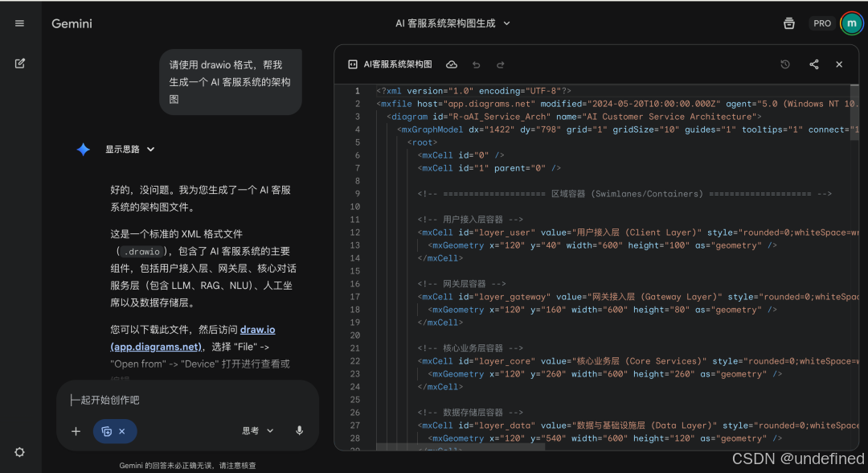Open the chat title dropdown AI 客服系统架构图生成
Image resolution: width=868 pixels, height=473 pixels.
[452, 23]
